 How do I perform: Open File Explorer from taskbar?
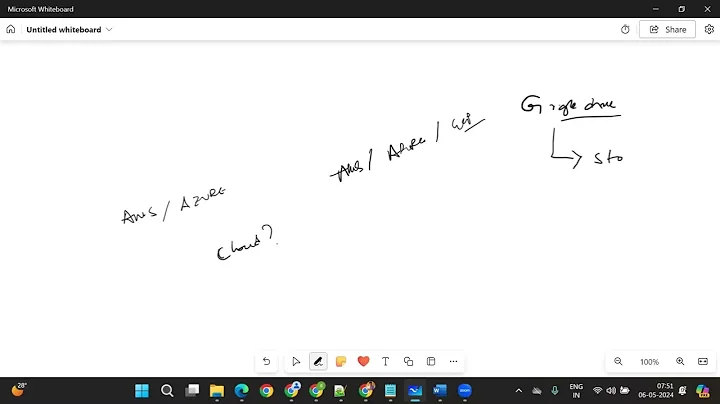217,391
